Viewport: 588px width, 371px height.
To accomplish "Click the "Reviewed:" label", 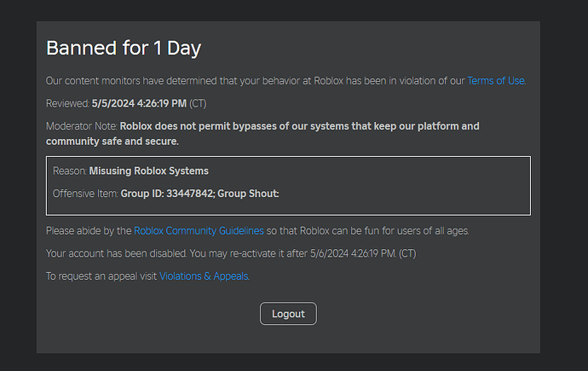I will coord(68,103).
